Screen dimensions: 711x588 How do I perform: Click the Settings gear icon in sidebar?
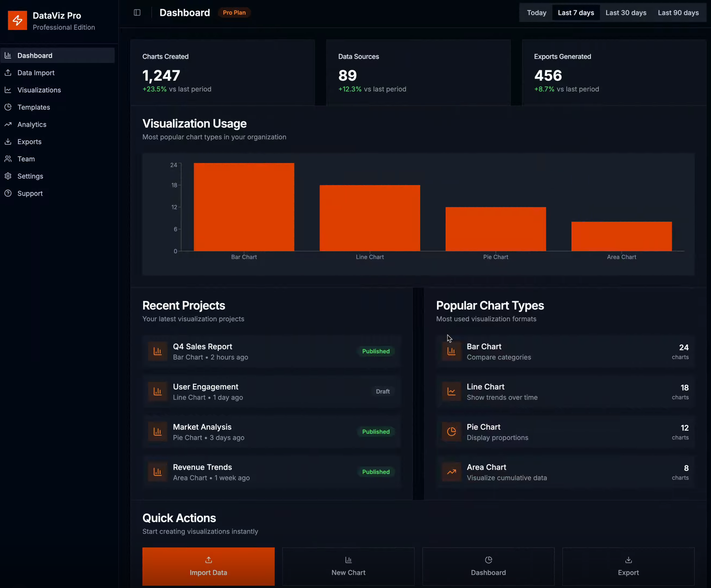[8, 176]
